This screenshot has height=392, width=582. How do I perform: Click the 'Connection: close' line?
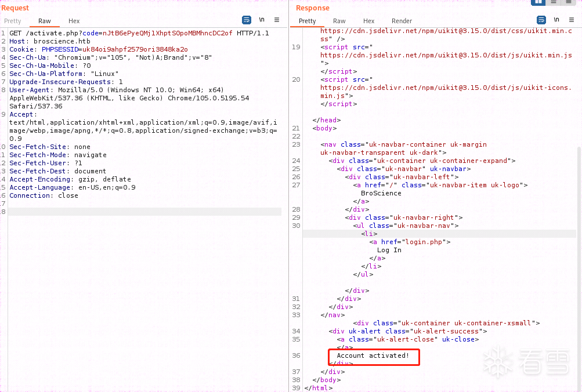tap(44, 196)
